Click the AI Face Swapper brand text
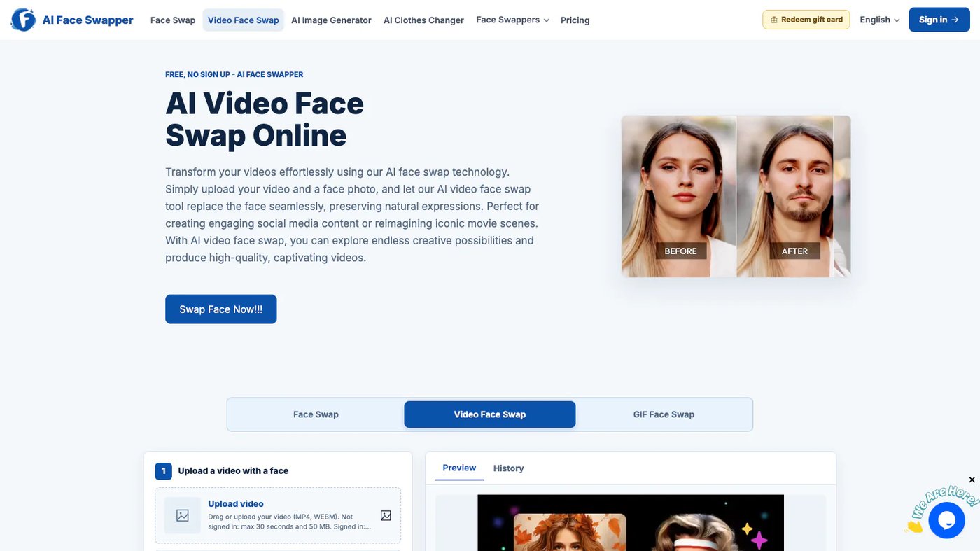This screenshot has height=551, width=980. [87, 20]
